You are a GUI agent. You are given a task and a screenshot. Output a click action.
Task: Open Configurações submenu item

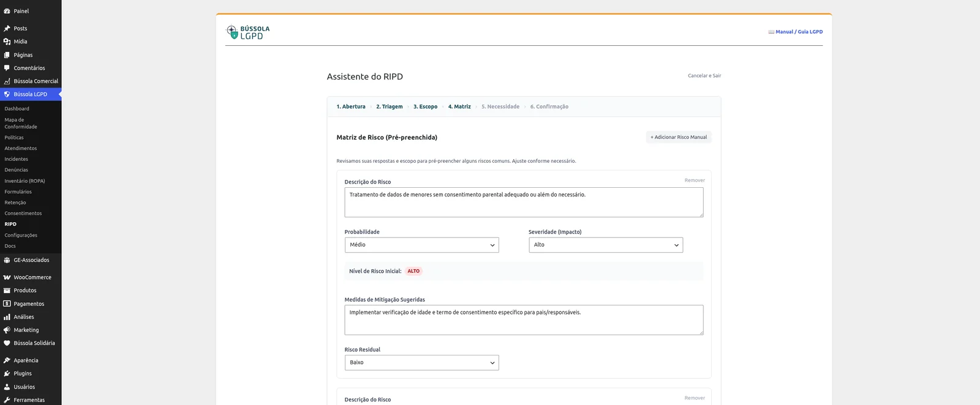[x=21, y=236]
